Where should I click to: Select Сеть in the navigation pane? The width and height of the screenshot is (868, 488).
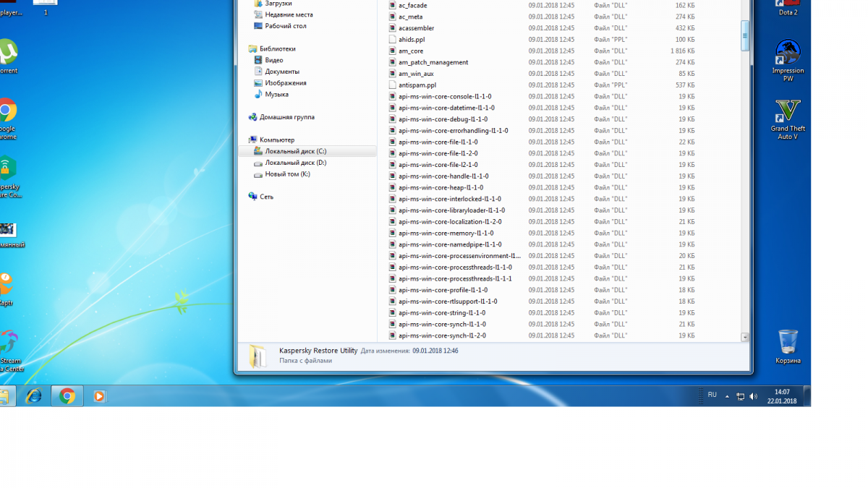(x=266, y=197)
